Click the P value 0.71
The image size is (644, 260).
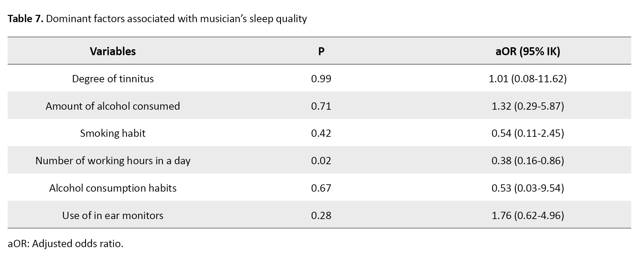[x=321, y=106]
